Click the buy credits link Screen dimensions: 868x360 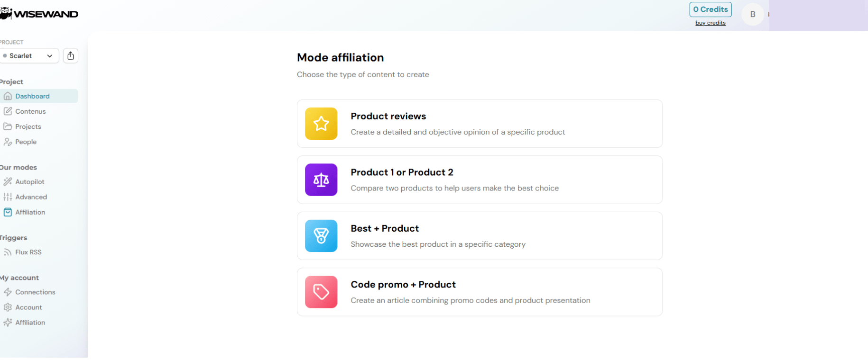point(710,23)
